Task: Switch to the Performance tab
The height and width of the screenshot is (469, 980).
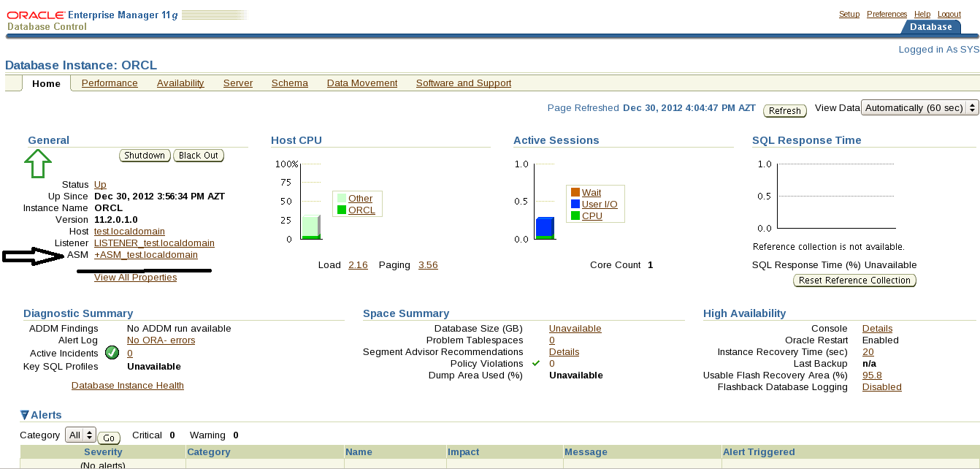Action: pos(110,83)
